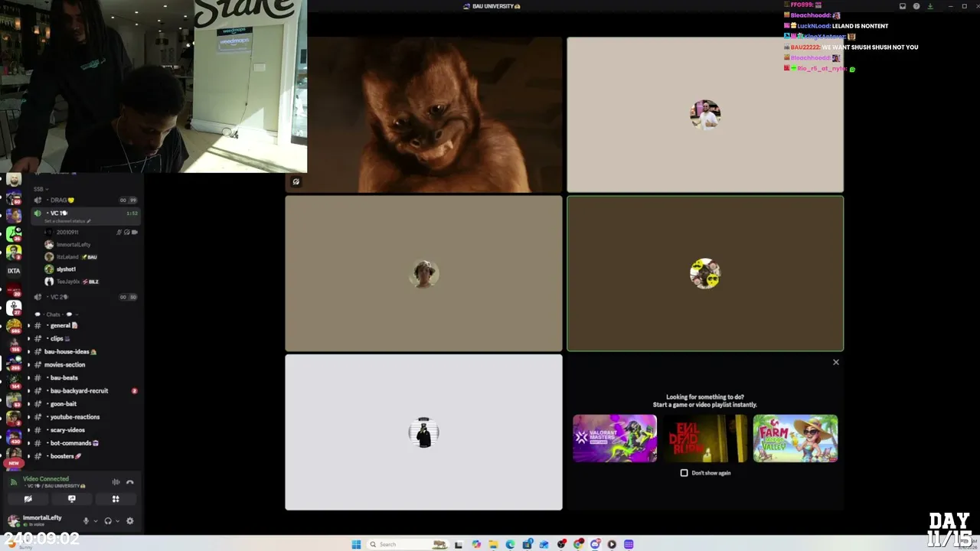Expand threads arrow beside clips channel
This screenshot has height=551, width=980.
coord(29,338)
